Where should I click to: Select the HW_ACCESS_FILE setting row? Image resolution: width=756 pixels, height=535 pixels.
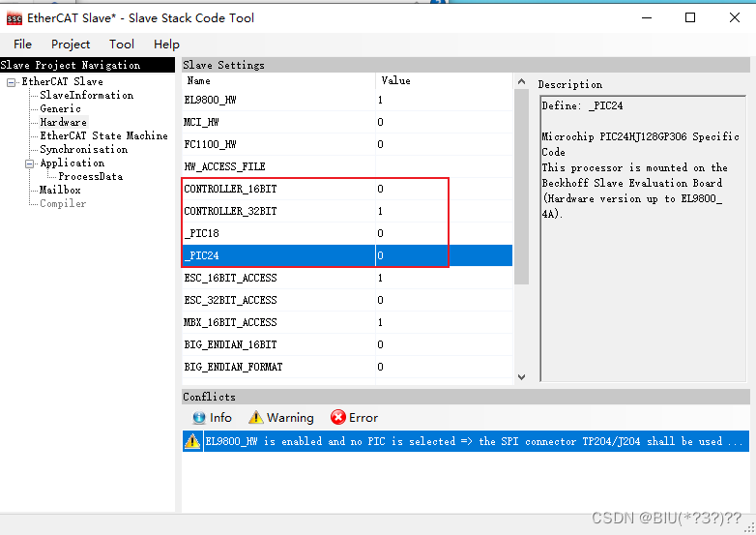pos(347,166)
